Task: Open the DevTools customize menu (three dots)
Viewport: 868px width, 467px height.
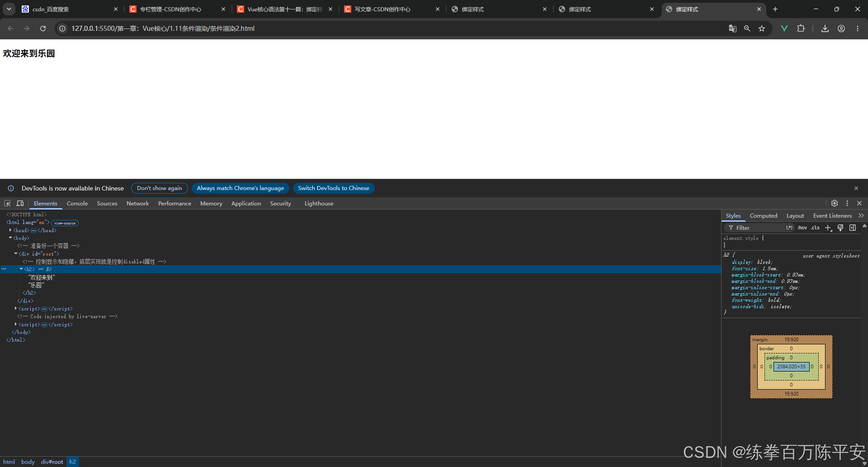Action: 847,204
